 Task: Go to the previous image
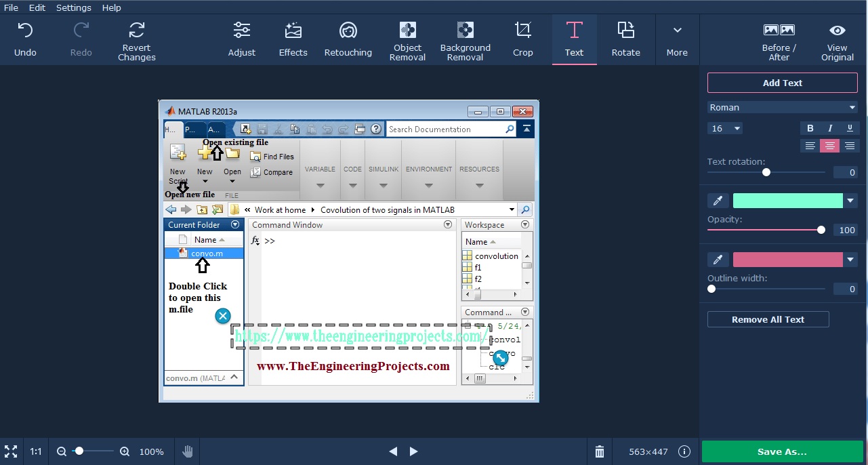tap(393, 451)
